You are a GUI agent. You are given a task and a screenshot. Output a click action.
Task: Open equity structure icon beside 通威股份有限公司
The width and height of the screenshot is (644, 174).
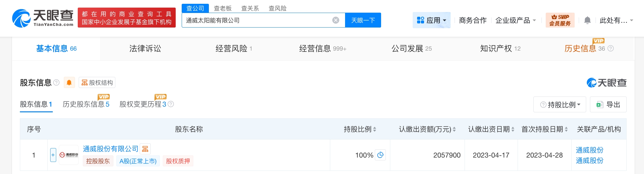[145, 149]
